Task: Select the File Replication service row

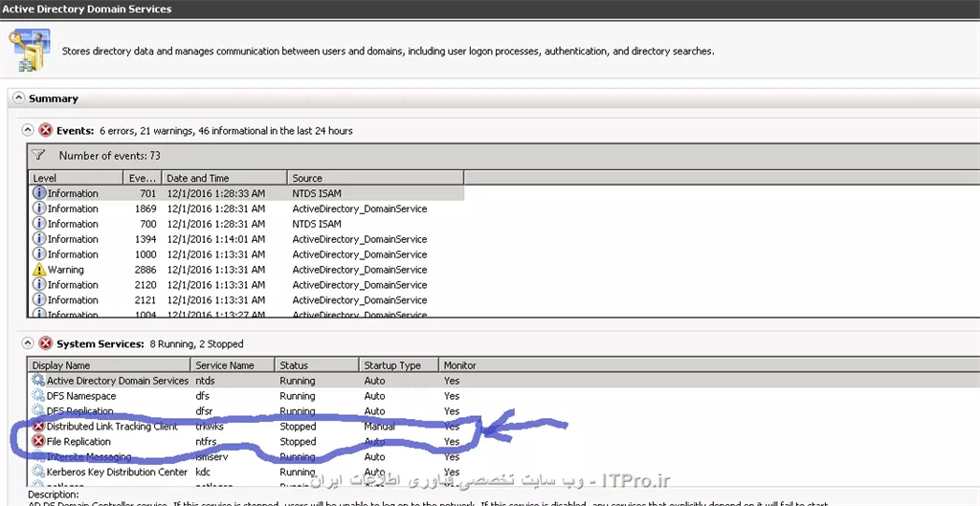Action: click(x=503, y=441)
